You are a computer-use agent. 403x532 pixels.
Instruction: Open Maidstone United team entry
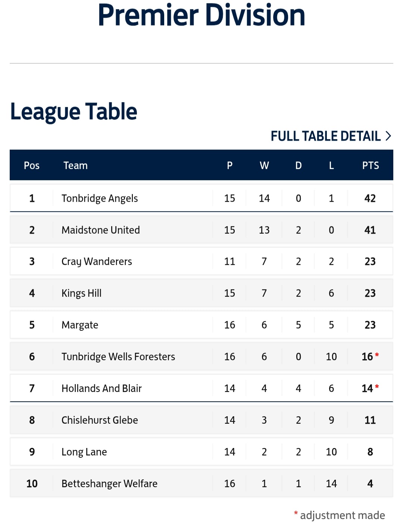click(x=101, y=230)
